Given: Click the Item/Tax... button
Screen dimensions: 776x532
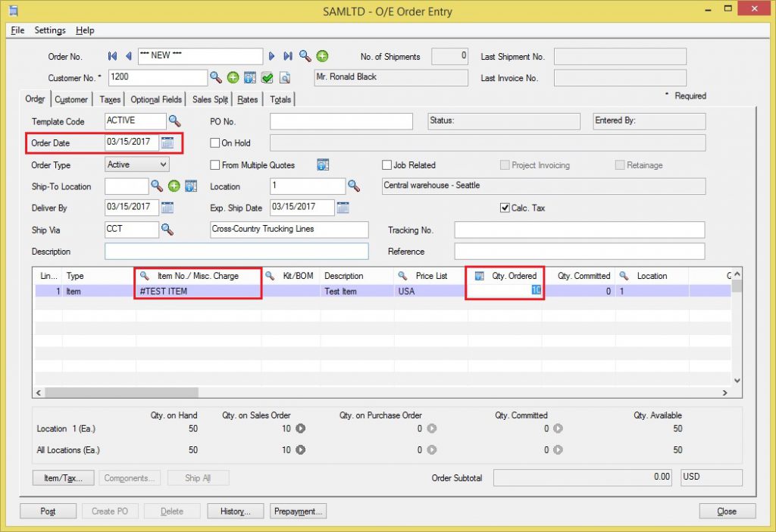Looking at the screenshot, I should point(63,477).
